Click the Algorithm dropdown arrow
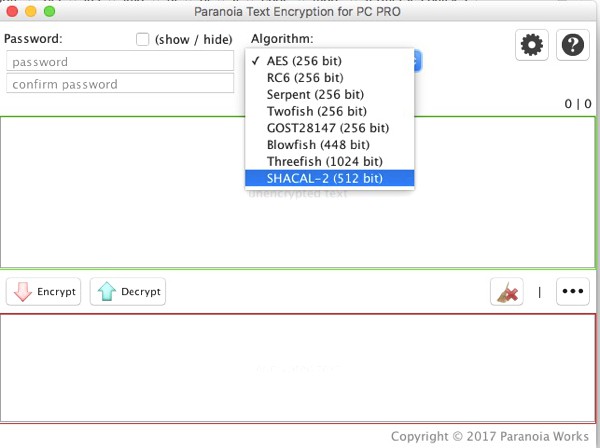Image resolution: width=600 pixels, height=448 pixels. [x=418, y=61]
